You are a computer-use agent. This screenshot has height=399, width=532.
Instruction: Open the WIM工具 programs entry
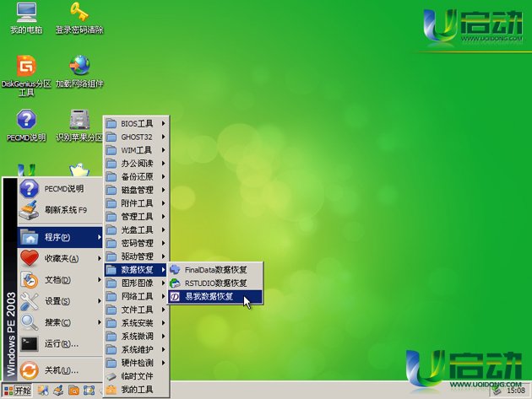(136, 150)
